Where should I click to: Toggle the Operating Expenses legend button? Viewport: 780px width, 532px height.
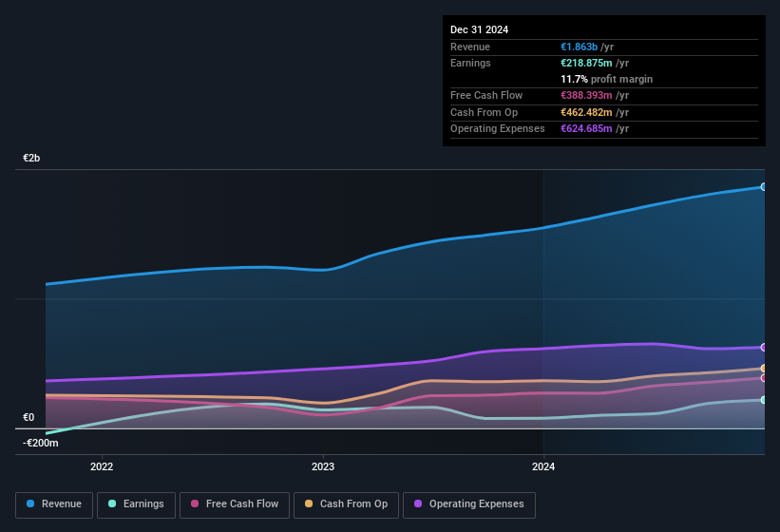click(469, 504)
